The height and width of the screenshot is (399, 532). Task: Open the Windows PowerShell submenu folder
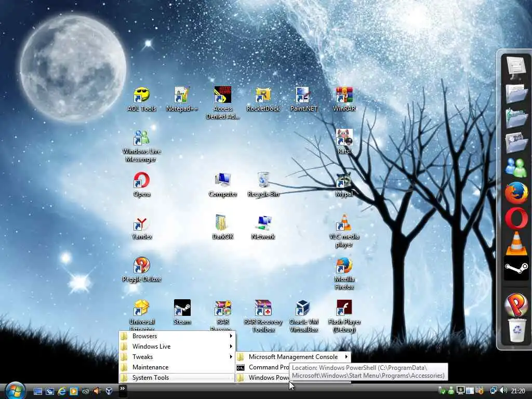(x=262, y=378)
